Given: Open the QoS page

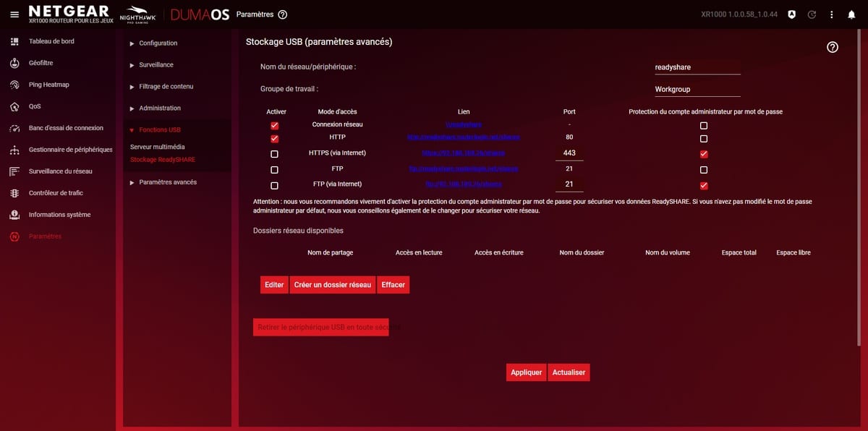Looking at the screenshot, I should coord(35,106).
